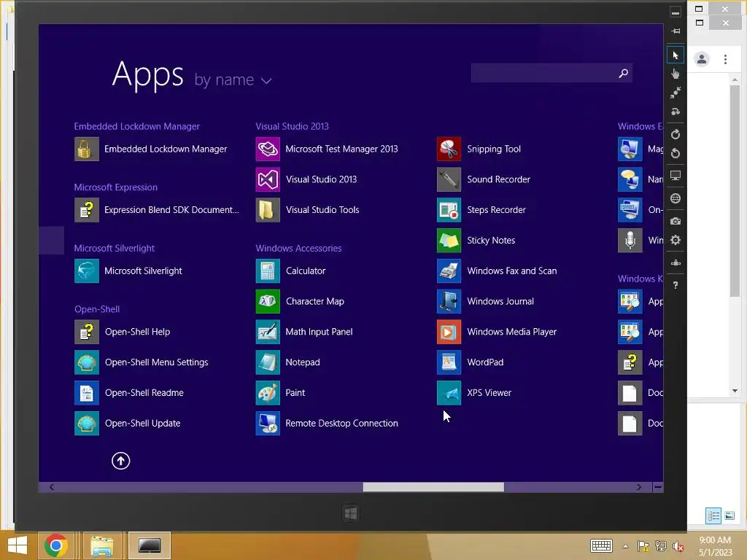The height and width of the screenshot is (560, 747).
Task: Launch Visual Studio 2013 app
Action: 306,179
